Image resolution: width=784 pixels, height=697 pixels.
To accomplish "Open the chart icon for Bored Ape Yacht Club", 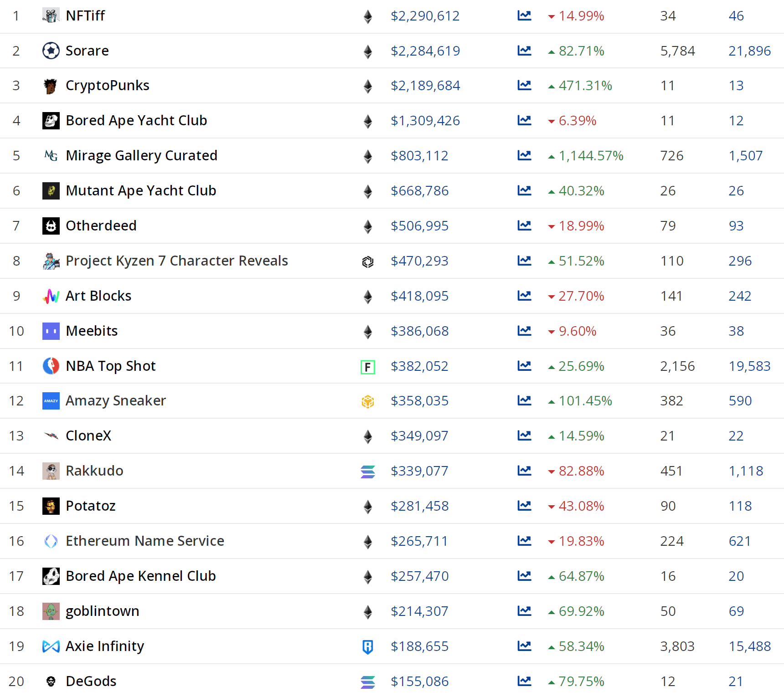I will coord(524,121).
